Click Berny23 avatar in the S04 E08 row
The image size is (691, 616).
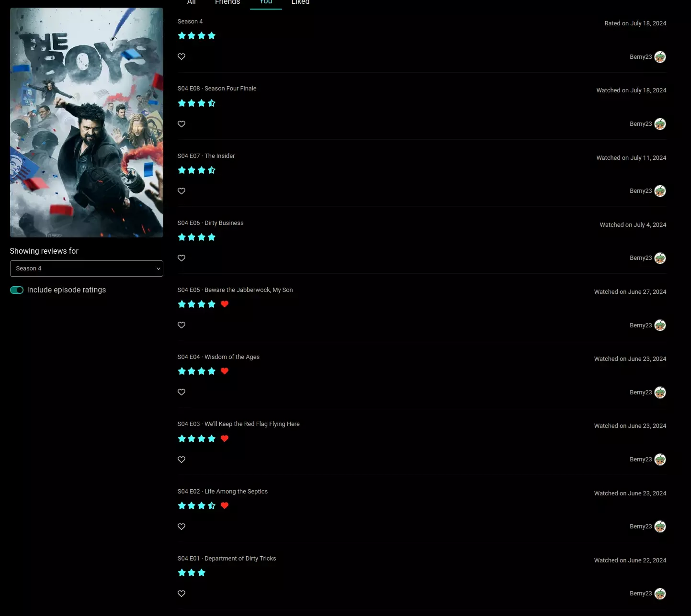click(x=660, y=124)
